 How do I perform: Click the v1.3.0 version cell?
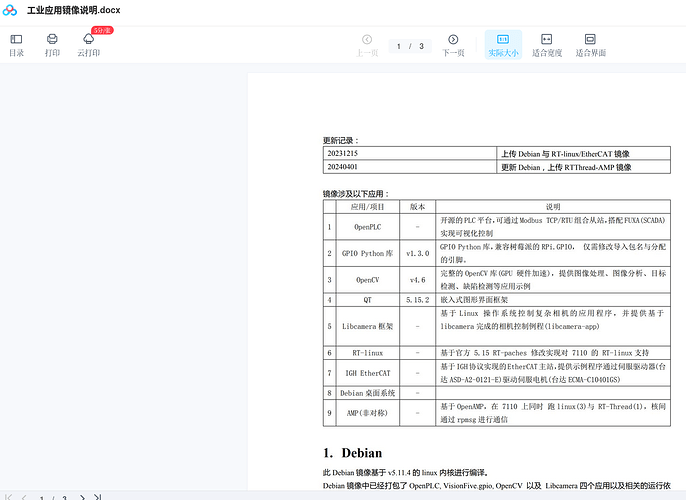click(417, 253)
